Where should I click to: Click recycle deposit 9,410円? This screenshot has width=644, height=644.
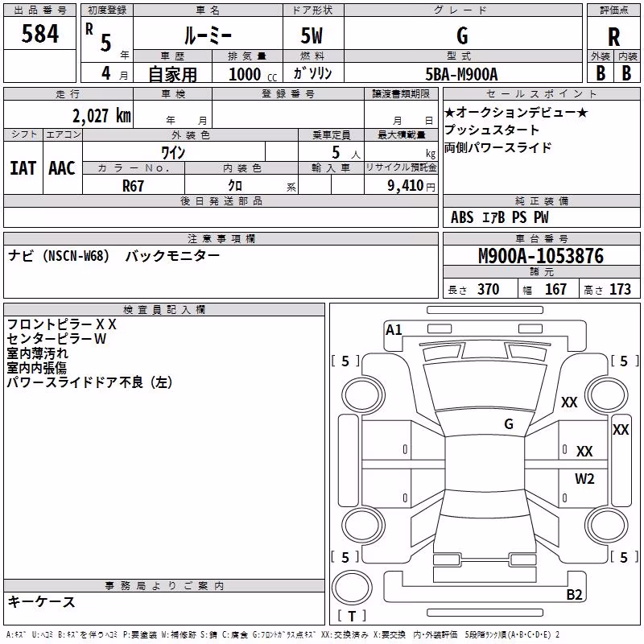pyautogui.click(x=411, y=186)
